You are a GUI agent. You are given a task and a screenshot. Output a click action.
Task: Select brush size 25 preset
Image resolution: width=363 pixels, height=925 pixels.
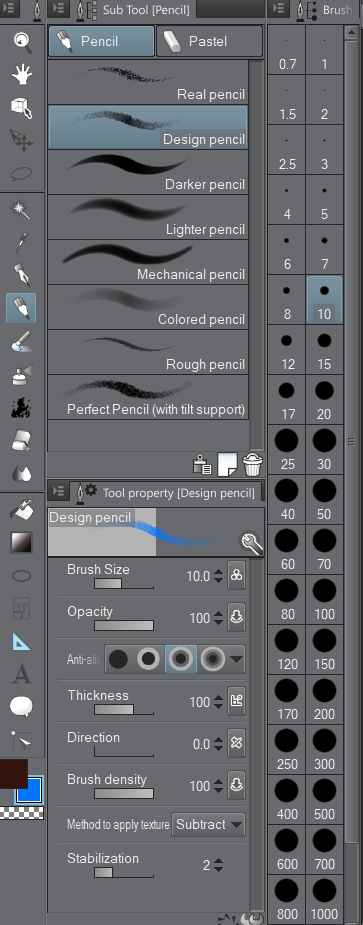287,450
